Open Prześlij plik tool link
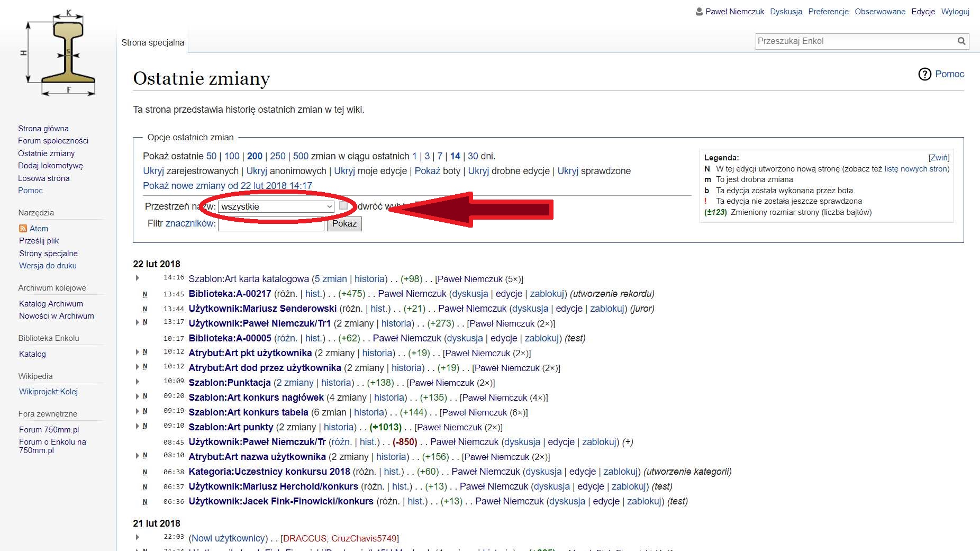The width and height of the screenshot is (980, 551). click(39, 241)
